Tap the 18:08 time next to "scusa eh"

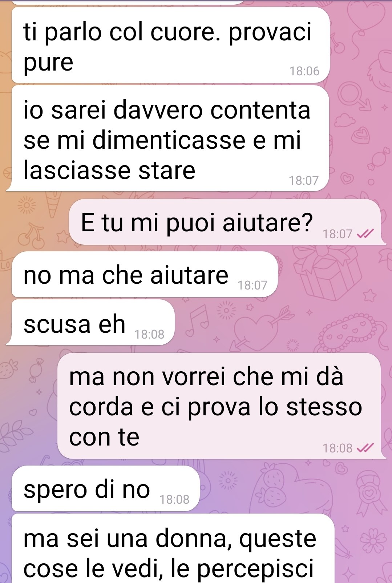tap(149, 334)
